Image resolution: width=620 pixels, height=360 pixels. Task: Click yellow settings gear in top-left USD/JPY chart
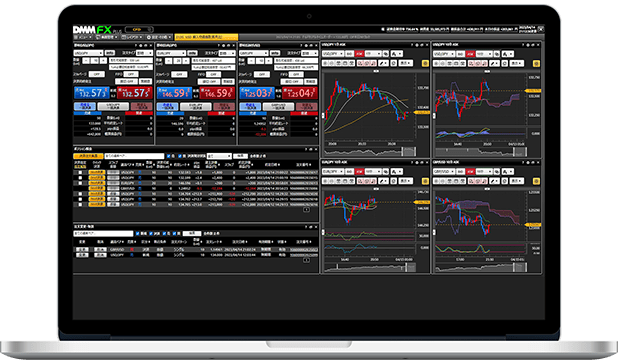pos(425,63)
